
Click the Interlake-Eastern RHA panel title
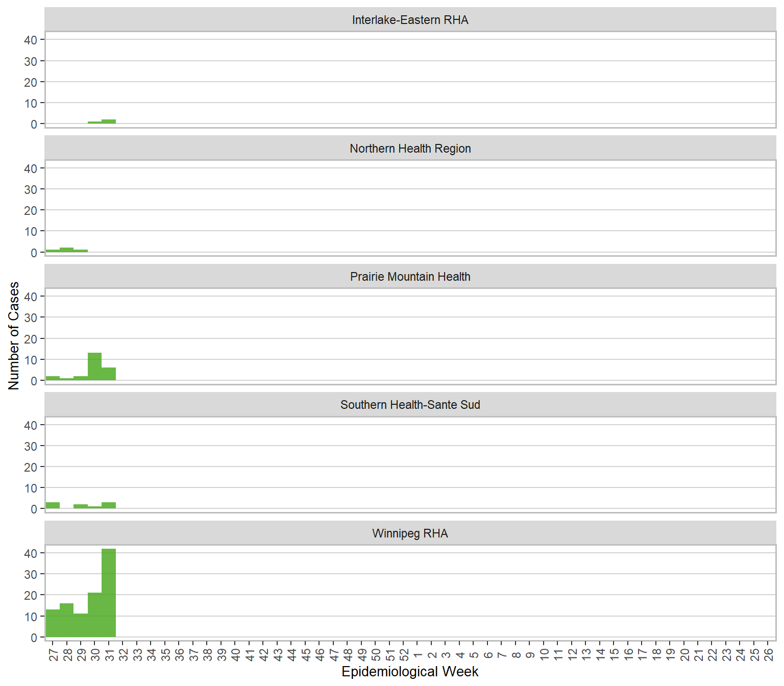[410, 20]
